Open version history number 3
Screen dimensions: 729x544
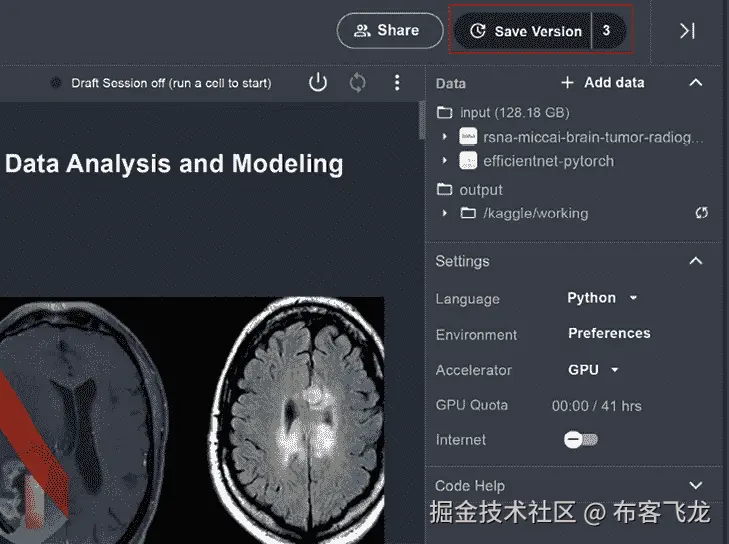[608, 31]
